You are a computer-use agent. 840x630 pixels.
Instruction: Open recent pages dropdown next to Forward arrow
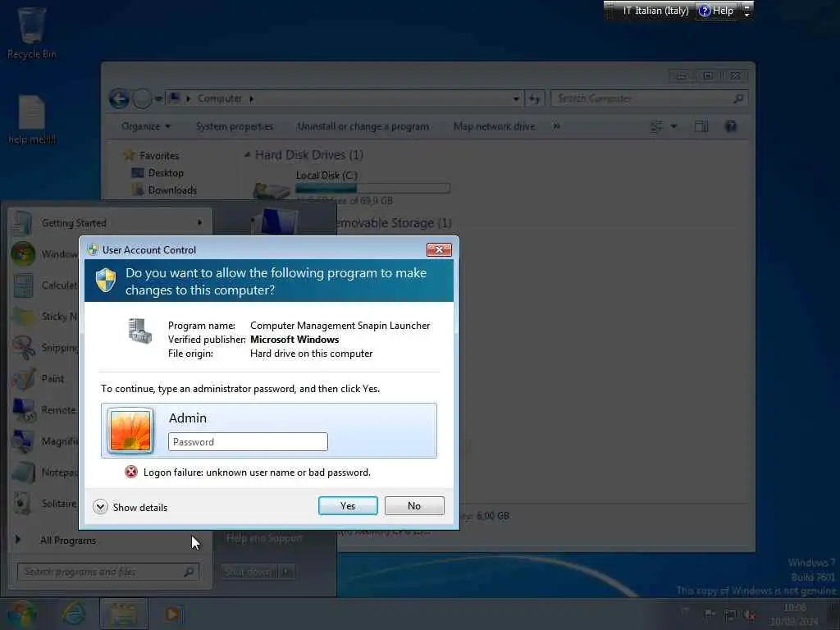click(158, 98)
